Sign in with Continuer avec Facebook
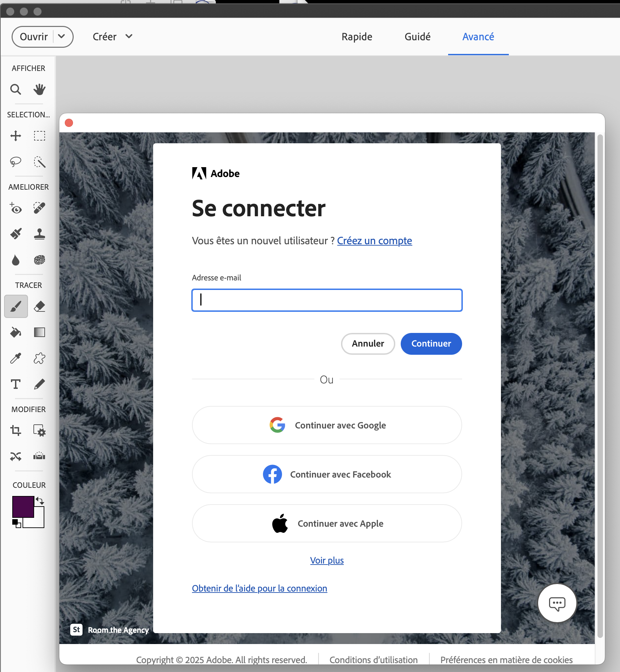620x672 pixels. click(327, 474)
